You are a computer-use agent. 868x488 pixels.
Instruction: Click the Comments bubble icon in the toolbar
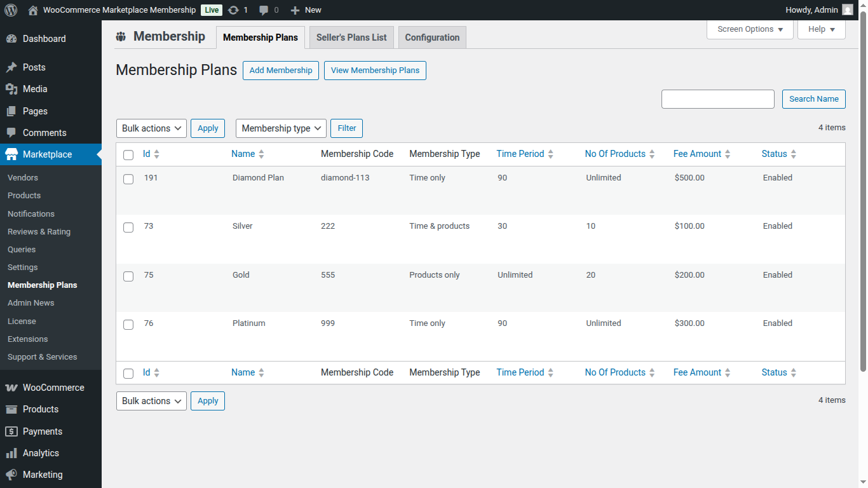coord(261,10)
